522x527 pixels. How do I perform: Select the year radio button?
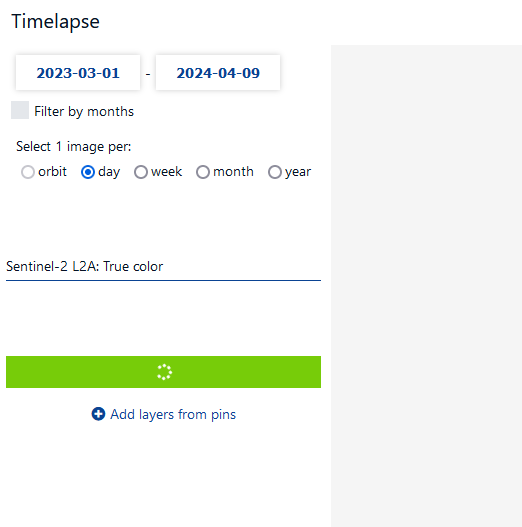275,172
